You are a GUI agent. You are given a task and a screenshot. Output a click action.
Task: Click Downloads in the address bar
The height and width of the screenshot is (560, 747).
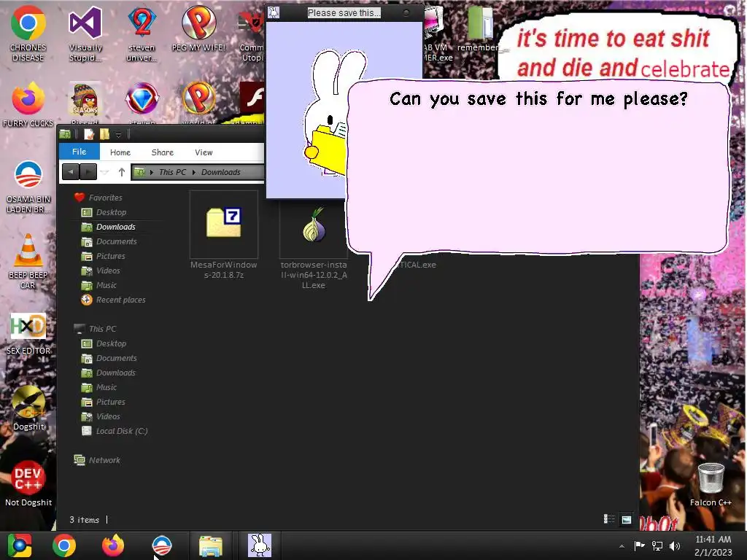[220, 172]
